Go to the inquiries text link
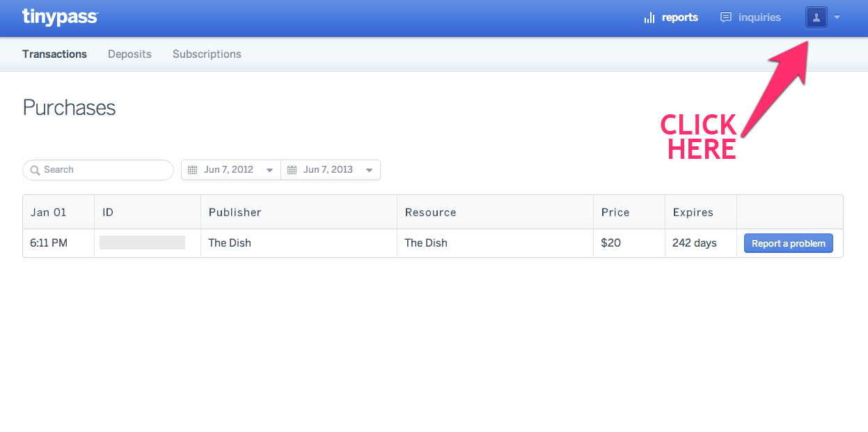Image resolution: width=868 pixels, height=432 pixels. (x=759, y=17)
